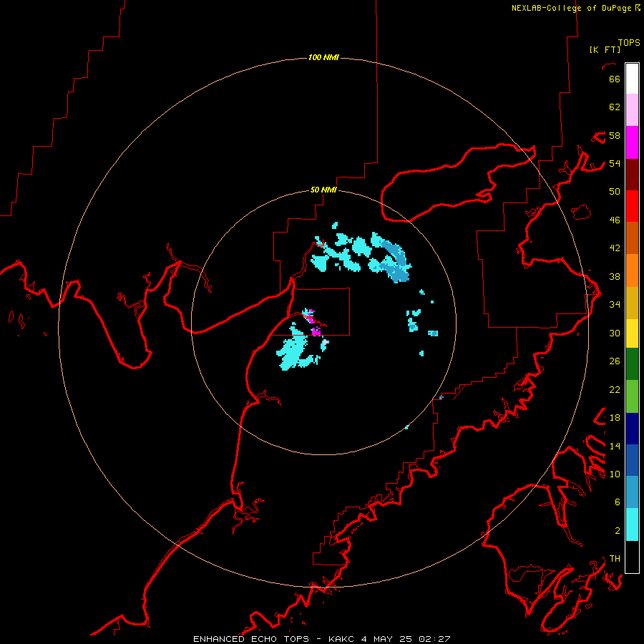Pick the bright yellow legend swatch
Screen dimensions: 644x644
pyautogui.click(x=632, y=333)
